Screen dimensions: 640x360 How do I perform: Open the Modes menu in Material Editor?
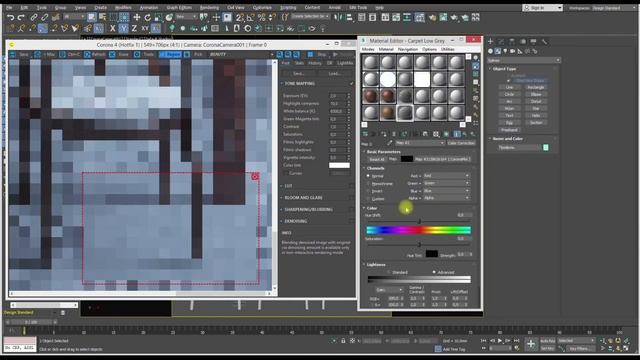[x=368, y=49]
